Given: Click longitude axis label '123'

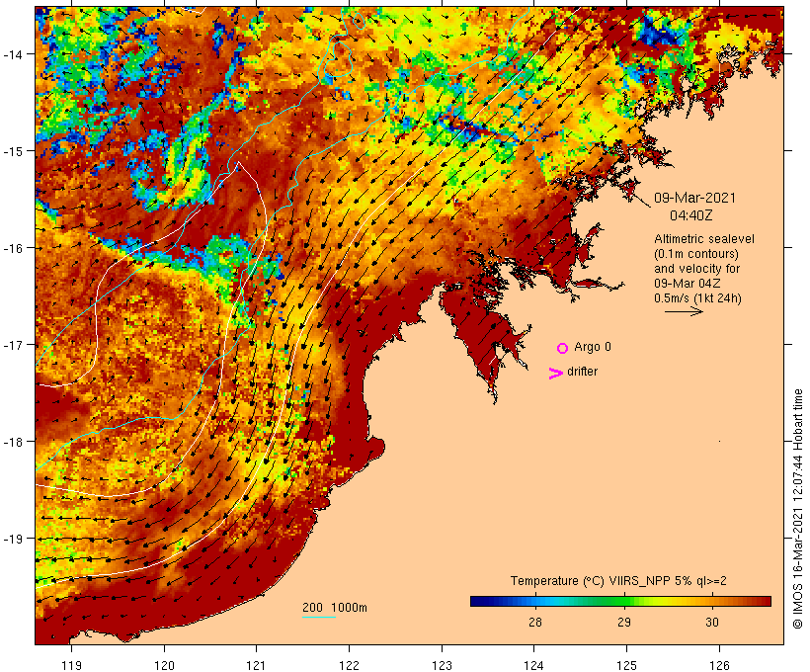Looking at the screenshot, I should point(442,665).
